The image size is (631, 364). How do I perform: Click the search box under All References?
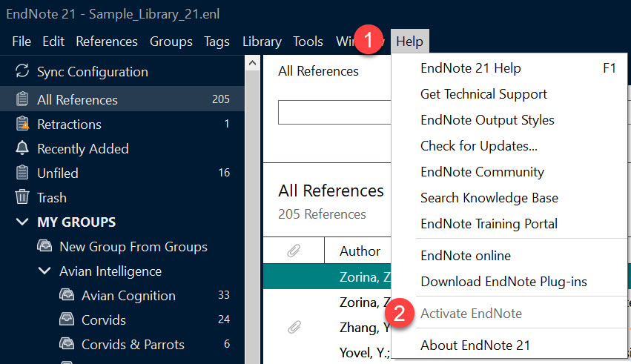click(334, 112)
